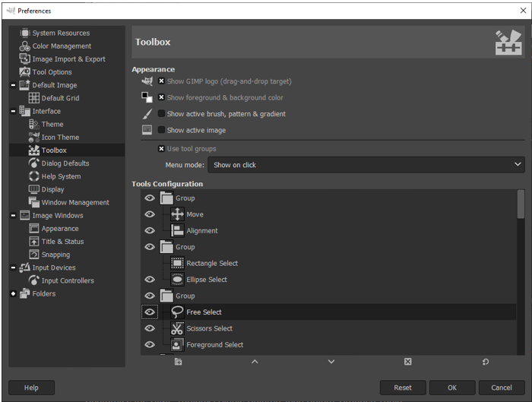Image resolution: width=532 pixels, height=402 pixels.
Task: Collapse the Image Windows tree node
Action: pos(13,215)
